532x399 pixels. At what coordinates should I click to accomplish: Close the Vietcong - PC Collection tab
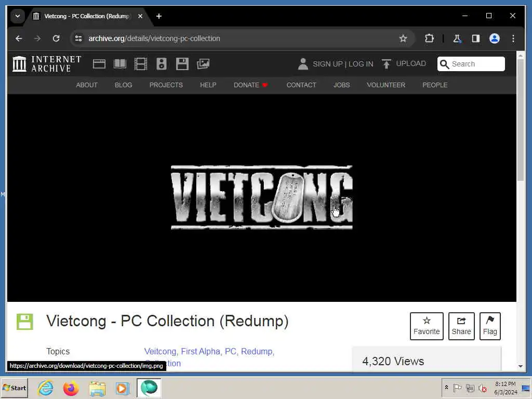pyautogui.click(x=140, y=16)
